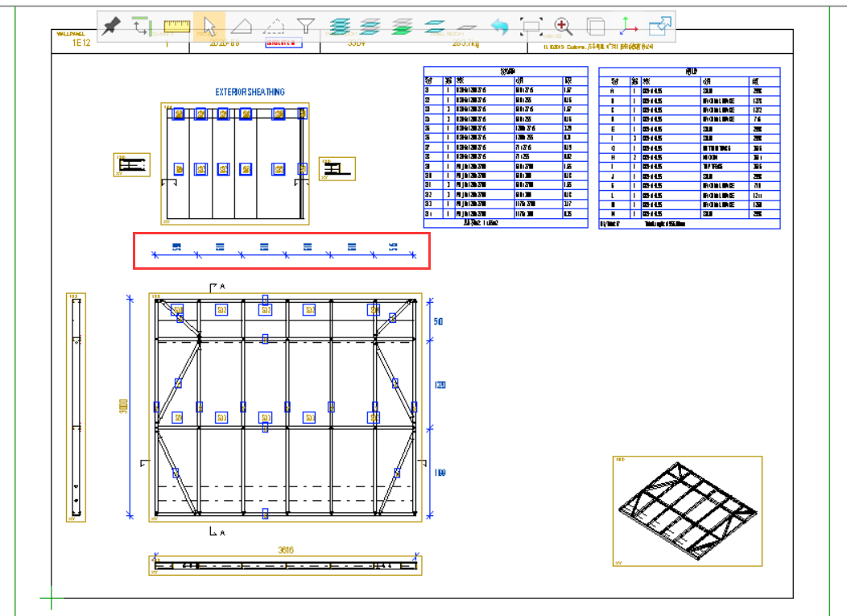
Task: Click the 1E12 wall panel name cell
Action: [x=81, y=43]
